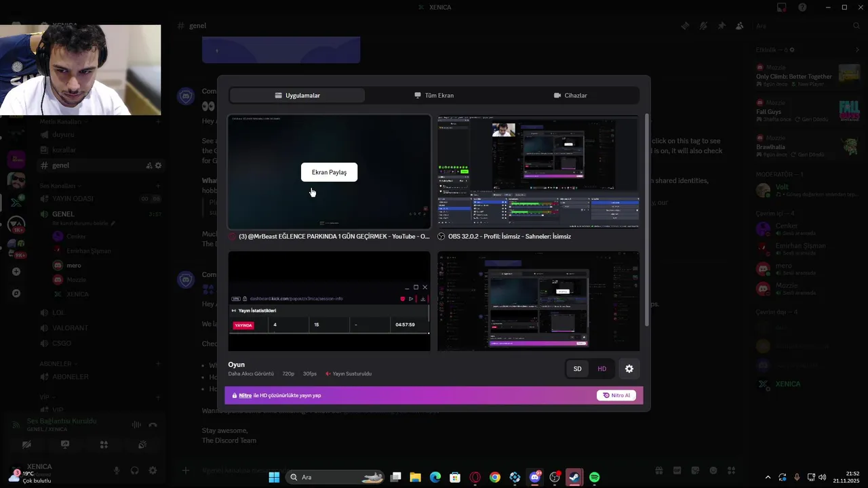Image resolution: width=868 pixels, height=488 pixels.
Task: Select the bottom-right Discord window thumbnail
Action: tap(538, 302)
